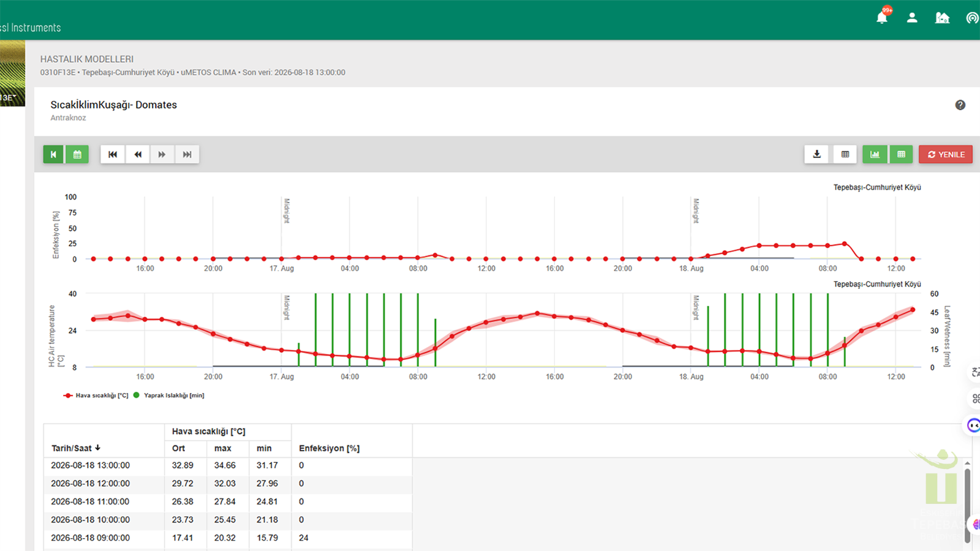Image resolution: width=980 pixels, height=551 pixels.
Task: Toggle the green chart view button
Action: click(875, 154)
